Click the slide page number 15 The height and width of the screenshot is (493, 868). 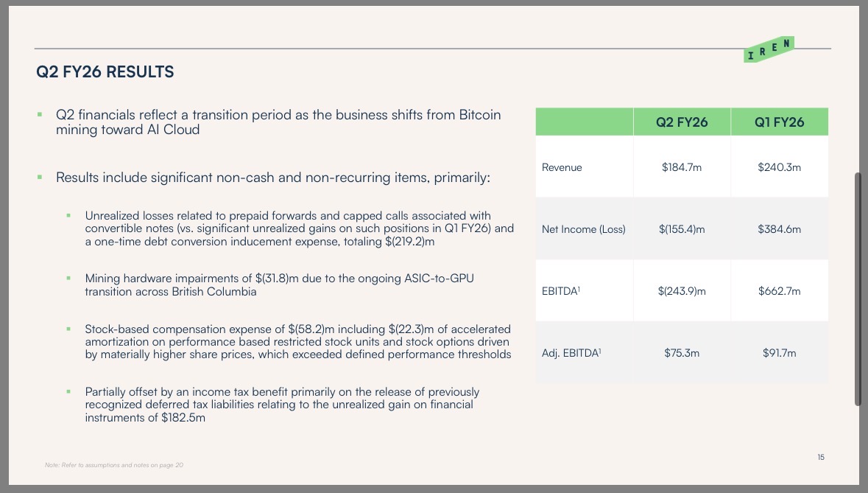[x=821, y=458]
